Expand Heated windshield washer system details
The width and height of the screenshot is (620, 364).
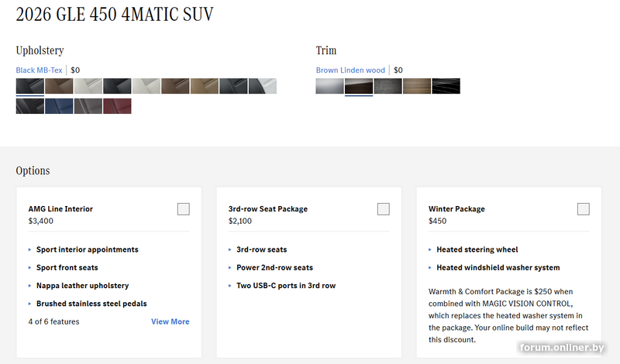coord(498,268)
